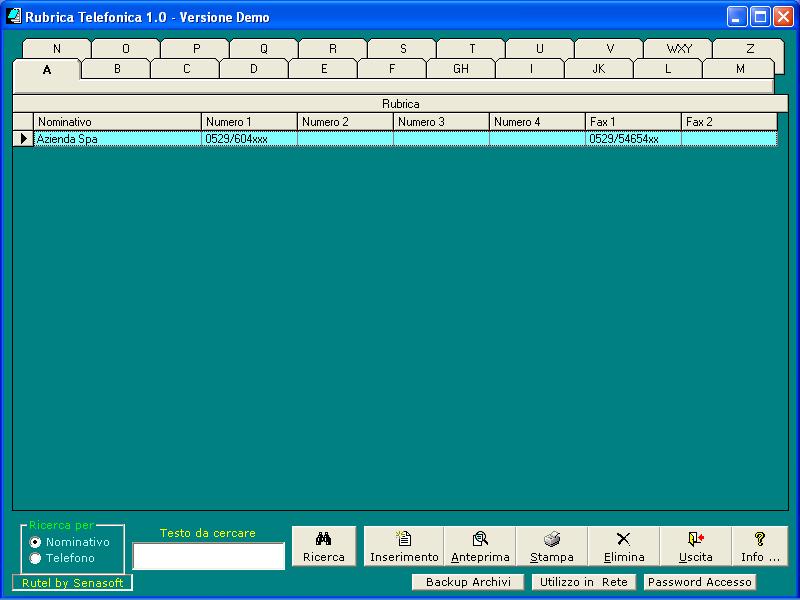Image resolution: width=800 pixels, height=600 pixels.
Task: Select the Z letter tab
Action: pos(749,48)
